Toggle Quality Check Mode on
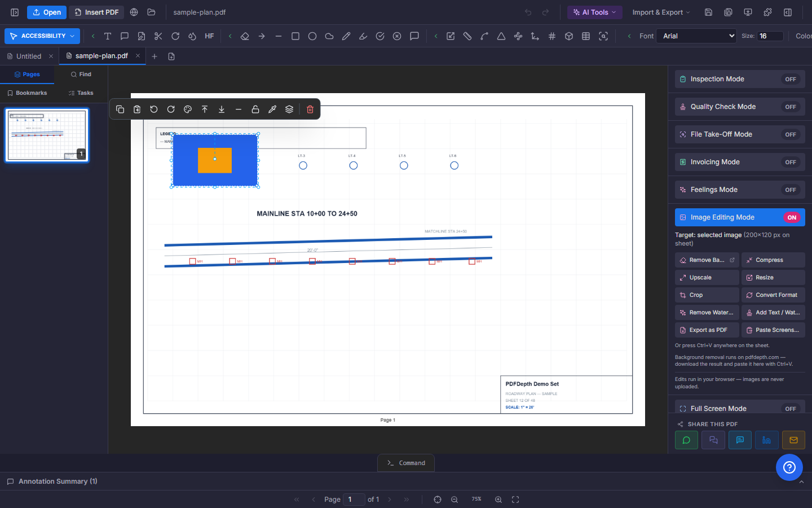812x508 pixels. (740, 107)
